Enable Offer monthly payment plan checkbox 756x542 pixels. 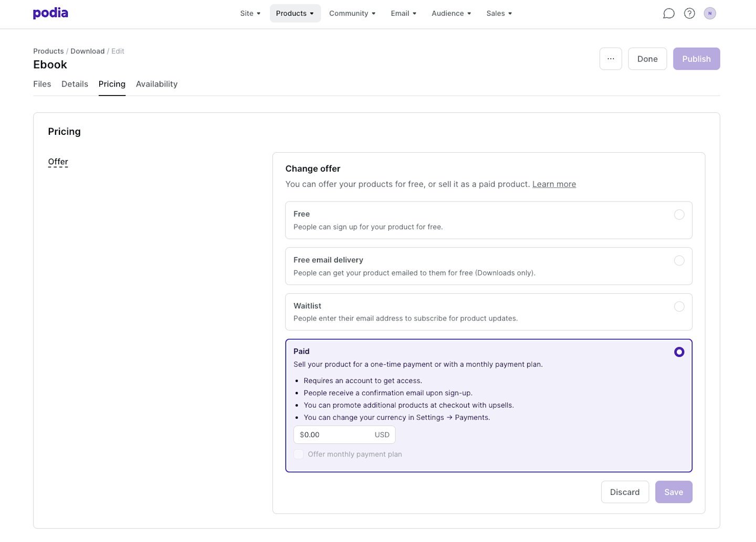point(299,454)
